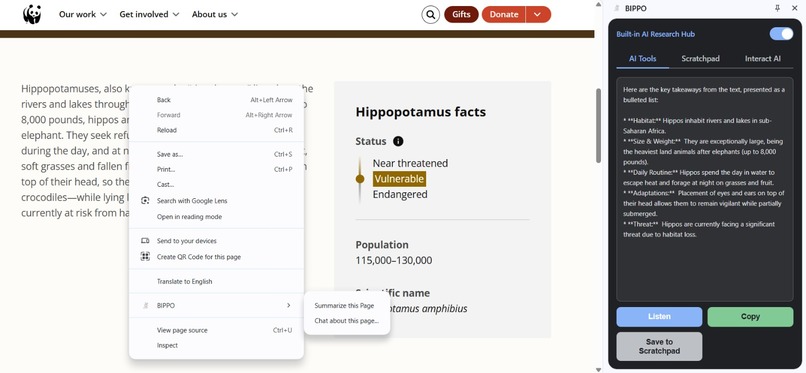Click the Built-in AI Research Hub label
Image resolution: width=806 pixels, height=373 pixels.
(x=655, y=34)
